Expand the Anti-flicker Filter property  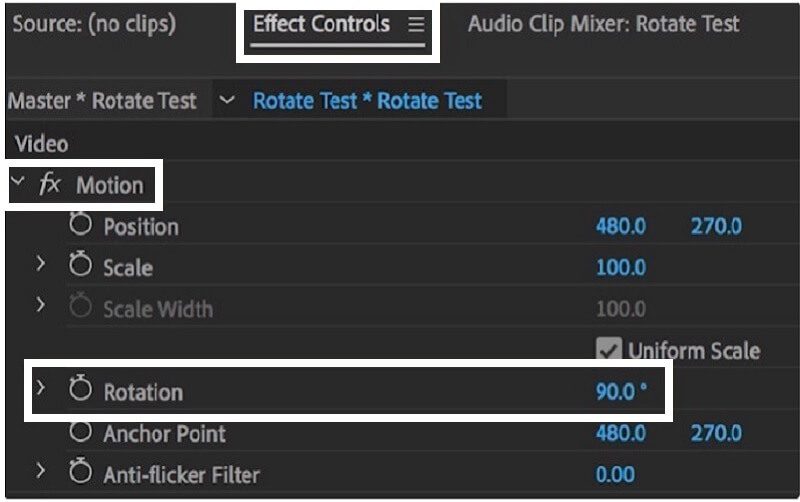pos(41,471)
